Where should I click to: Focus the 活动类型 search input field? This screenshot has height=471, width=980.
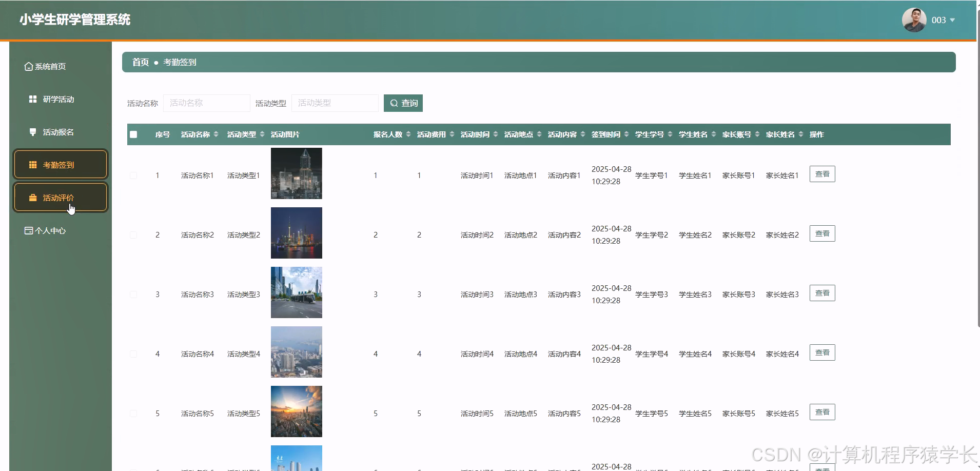coord(335,103)
